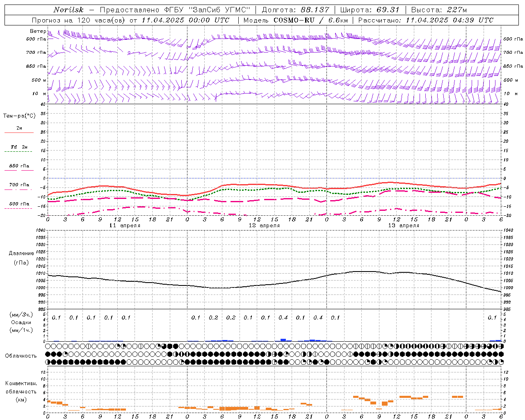Viewport: 525px width, 420px height.
Task: Click the 12 апреля date label
Action: tap(265, 226)
